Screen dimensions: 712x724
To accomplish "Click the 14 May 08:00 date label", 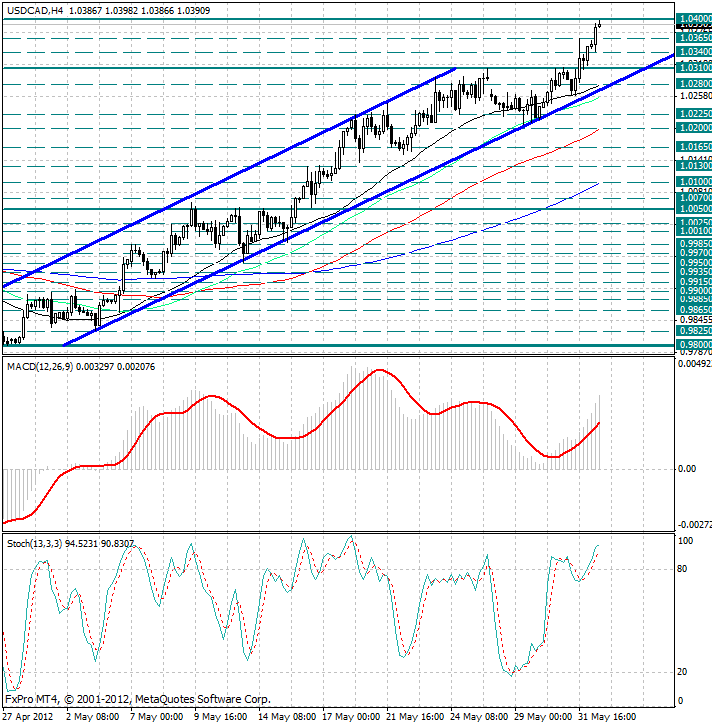I will [287, 717].
